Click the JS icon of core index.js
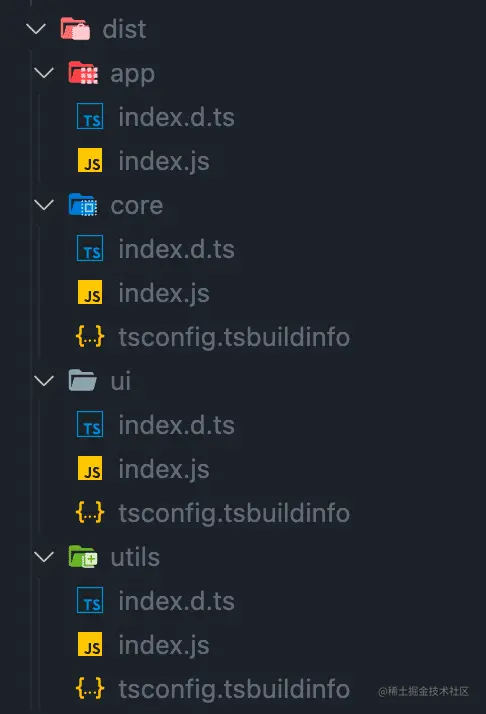 coord(90,292)
